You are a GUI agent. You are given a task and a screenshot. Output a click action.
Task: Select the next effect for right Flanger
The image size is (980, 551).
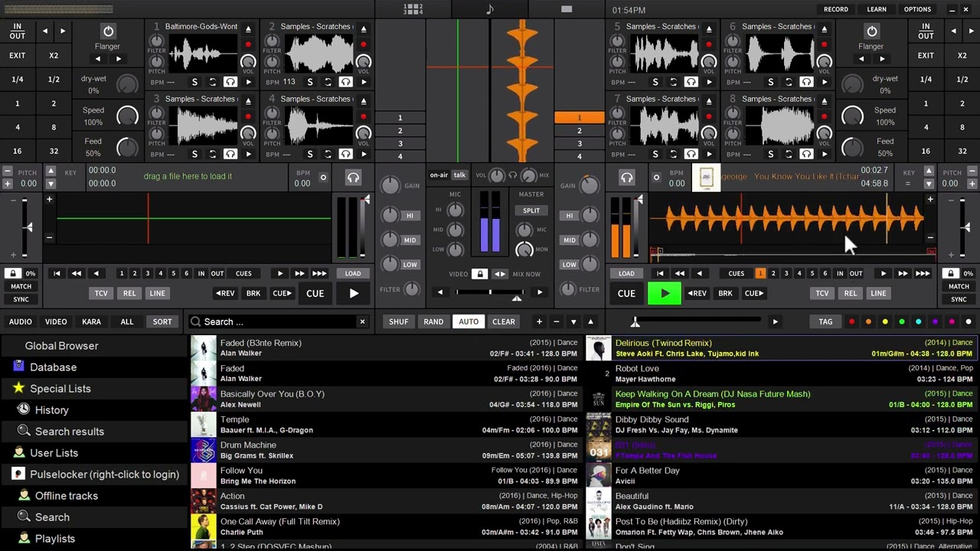[x=882, y=59]
